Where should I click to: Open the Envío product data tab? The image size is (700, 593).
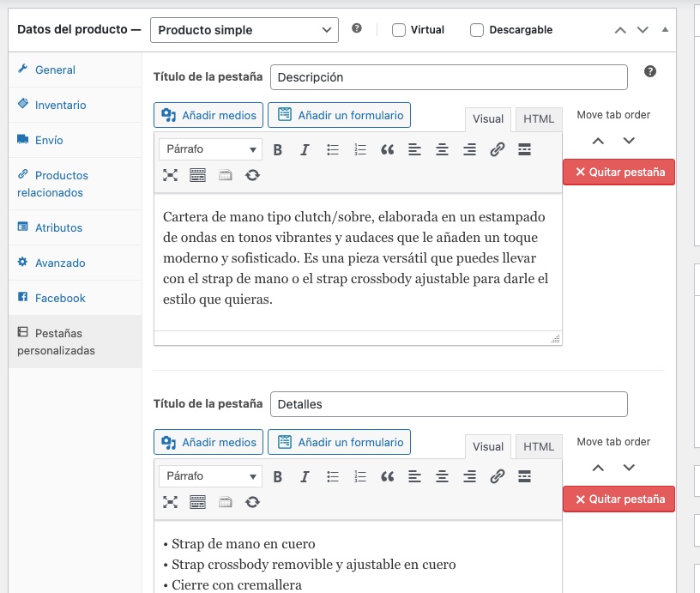click(x=75, y=140)
